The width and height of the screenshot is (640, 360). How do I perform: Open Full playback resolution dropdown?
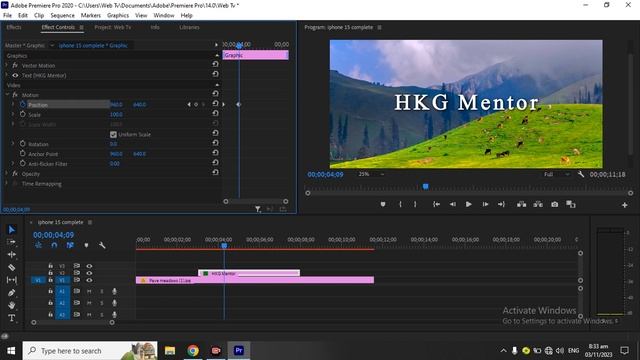556,174
